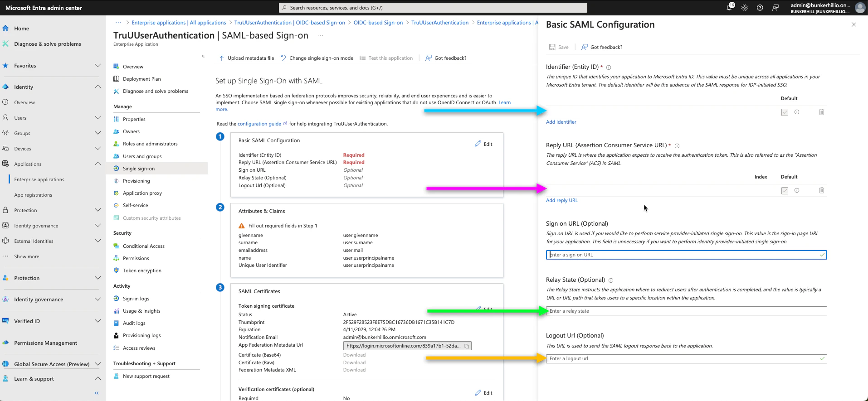This screenshot has width=868, height=401.
Task: Toggle Default checkbox for reply URL
Action: [x=785, y=191]
